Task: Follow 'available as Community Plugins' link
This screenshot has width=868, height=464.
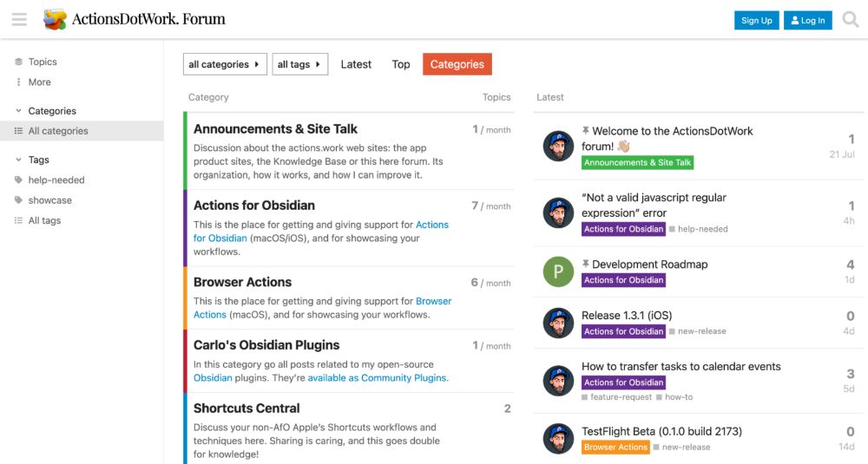Action: [x=378, y=378]
